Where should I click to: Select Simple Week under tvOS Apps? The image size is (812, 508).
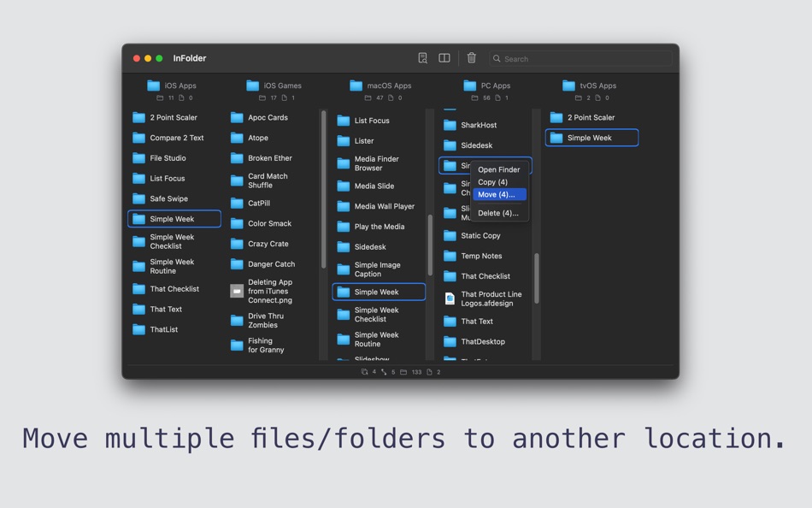point(591,137)
